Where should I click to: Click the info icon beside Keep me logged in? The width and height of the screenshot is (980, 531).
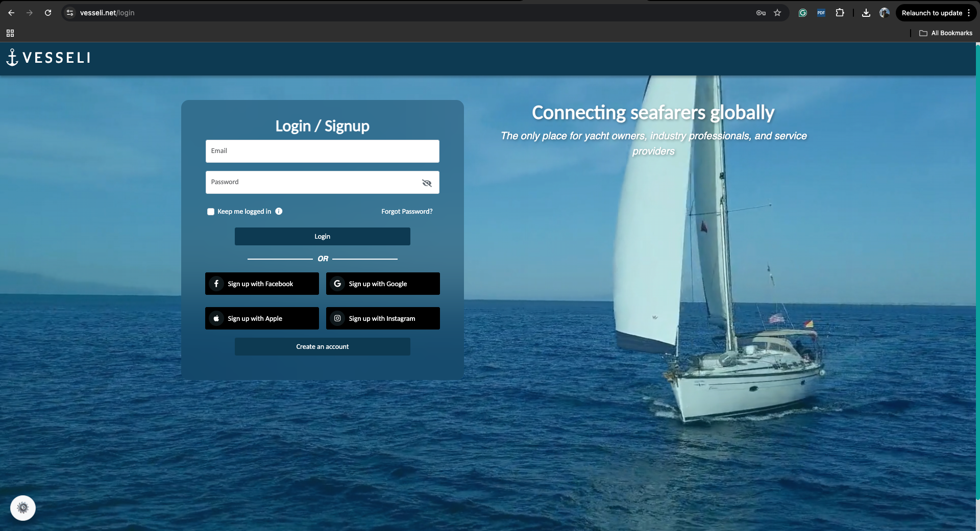(279, 211)
